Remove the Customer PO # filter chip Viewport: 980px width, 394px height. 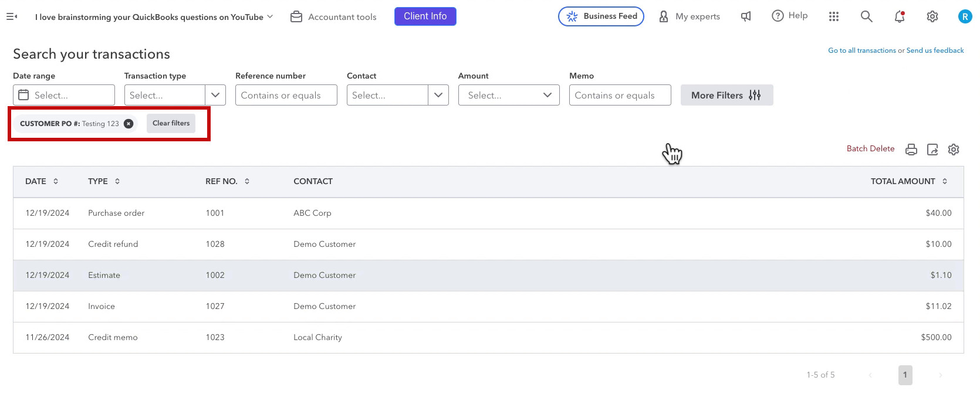pyautogui.click(x=129, y=124)
